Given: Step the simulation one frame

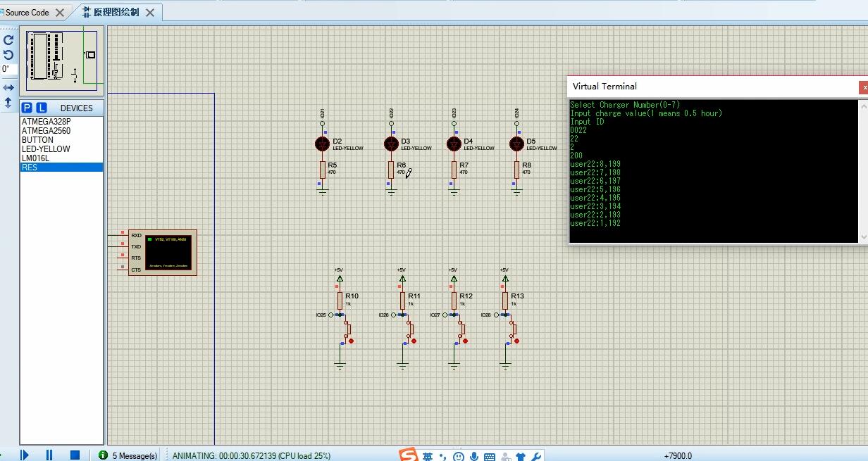Looking at the screenshot, I should [25, 455].
